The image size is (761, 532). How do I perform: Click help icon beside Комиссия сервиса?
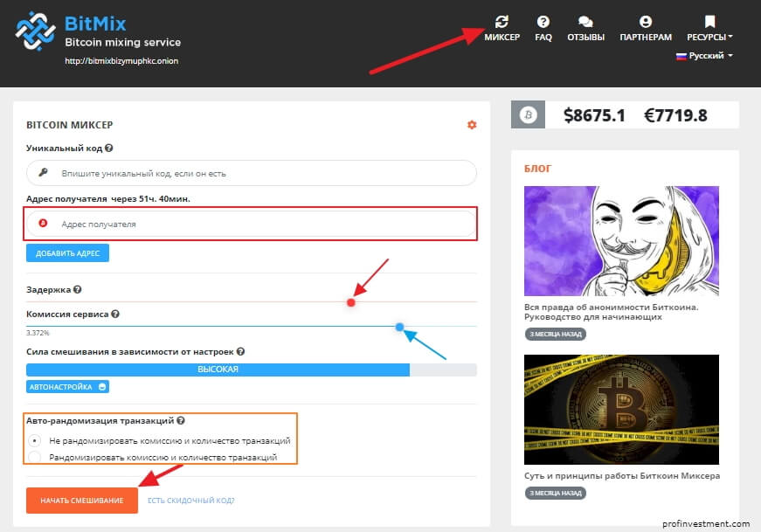[115, 314]
